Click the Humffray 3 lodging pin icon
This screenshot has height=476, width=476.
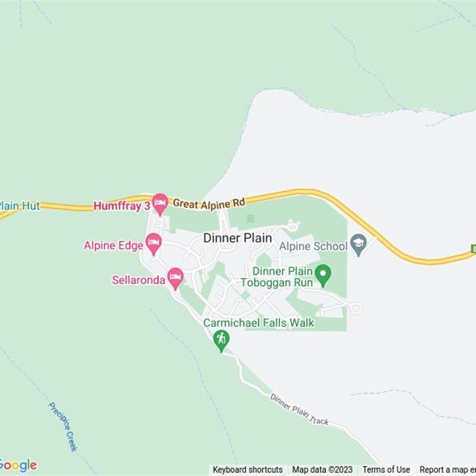tap(160, 204)
